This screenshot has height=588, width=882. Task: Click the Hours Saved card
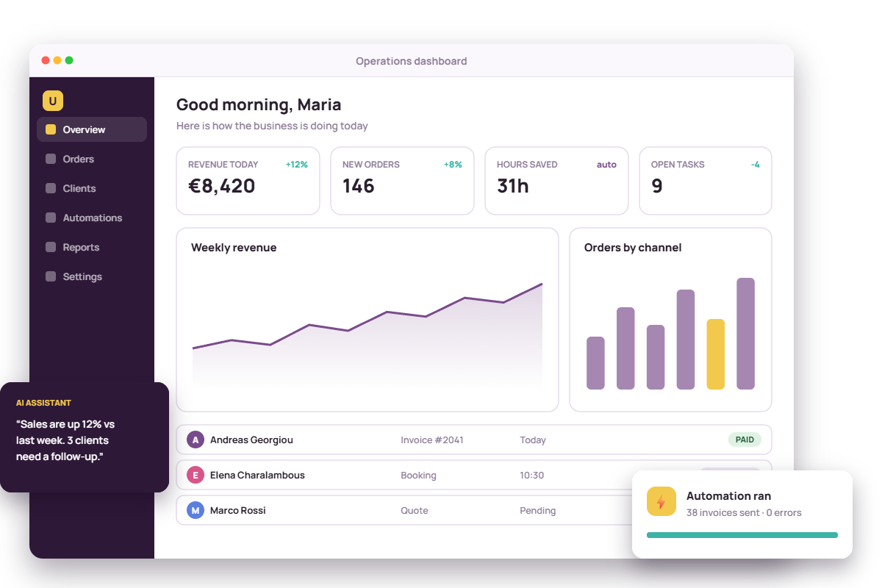(x=556, y=181)
